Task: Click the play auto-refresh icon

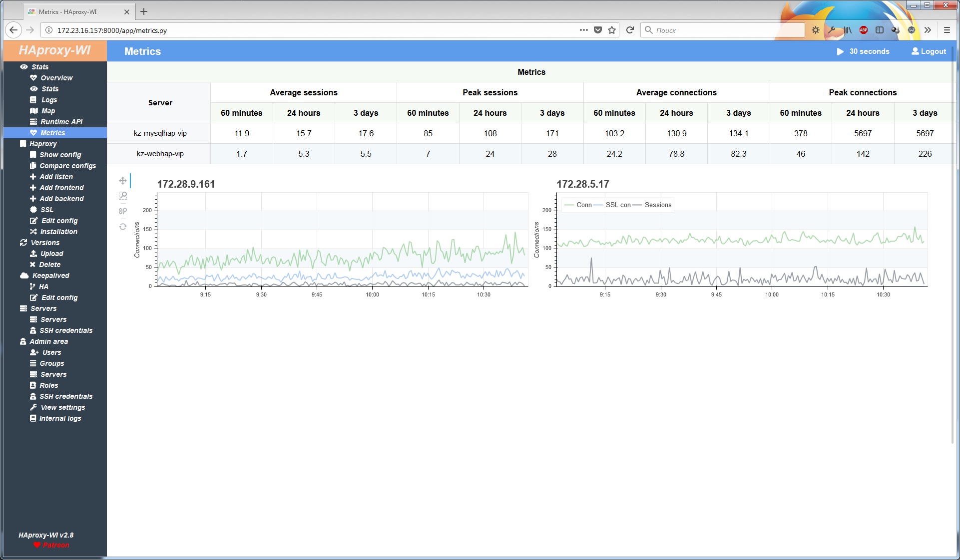Action: (840, 51)
